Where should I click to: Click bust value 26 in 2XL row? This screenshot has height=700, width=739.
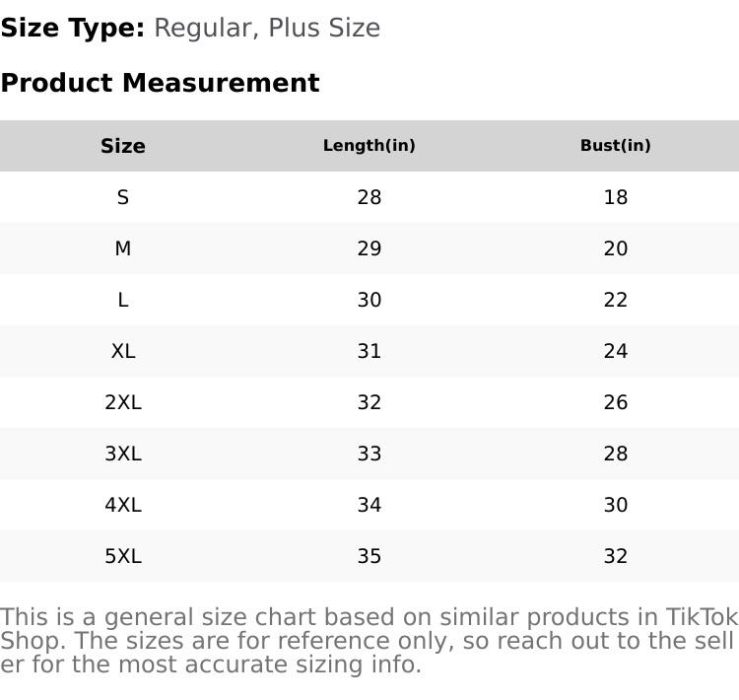tap(616, 402)
